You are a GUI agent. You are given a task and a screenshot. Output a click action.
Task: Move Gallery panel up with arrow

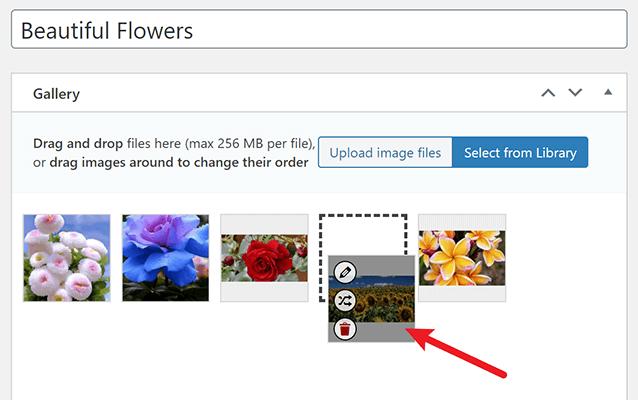pyautogui.click(x=548, y=93)
